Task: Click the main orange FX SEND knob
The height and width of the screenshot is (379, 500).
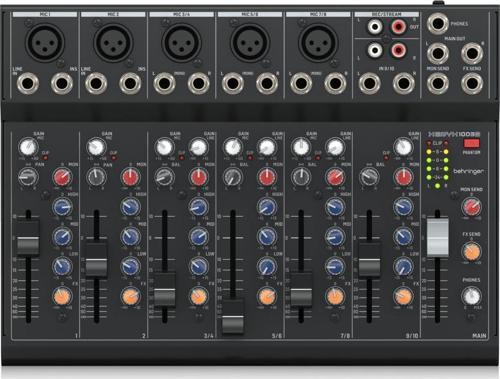Action: point(471,252)
